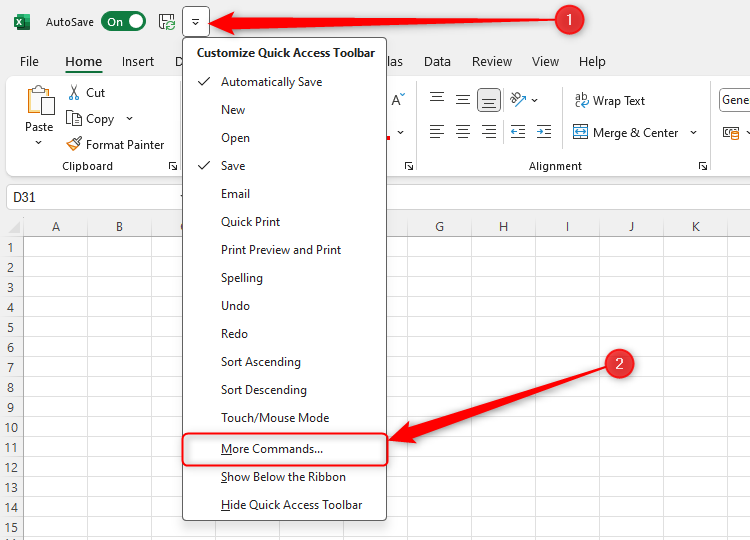This screenshot has width=750, height=540.
Task: Open the Customize Quick Access Toolbar dropdown
Action: click(x=196, y=21)
